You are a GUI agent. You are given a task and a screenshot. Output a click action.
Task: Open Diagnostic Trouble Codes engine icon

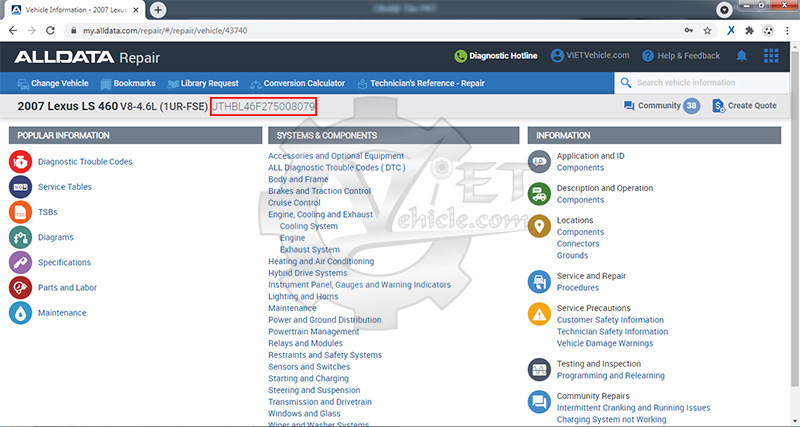20,162
